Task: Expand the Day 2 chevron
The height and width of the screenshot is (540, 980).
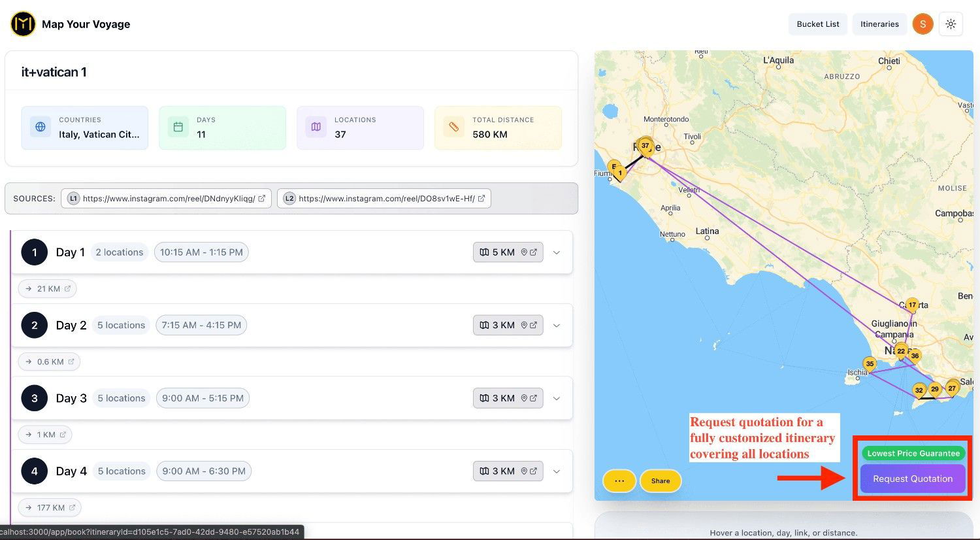Action: [557, 326]
